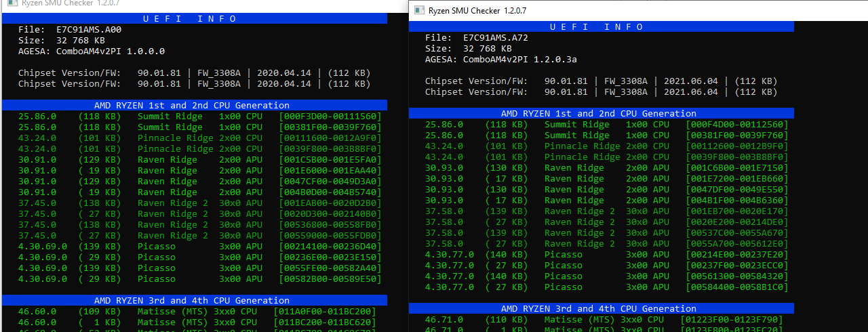Viewport: 868px width, 332px height.
Task: Select address range [0055FE00-00582A40]
Action: [x=330, y=268]
